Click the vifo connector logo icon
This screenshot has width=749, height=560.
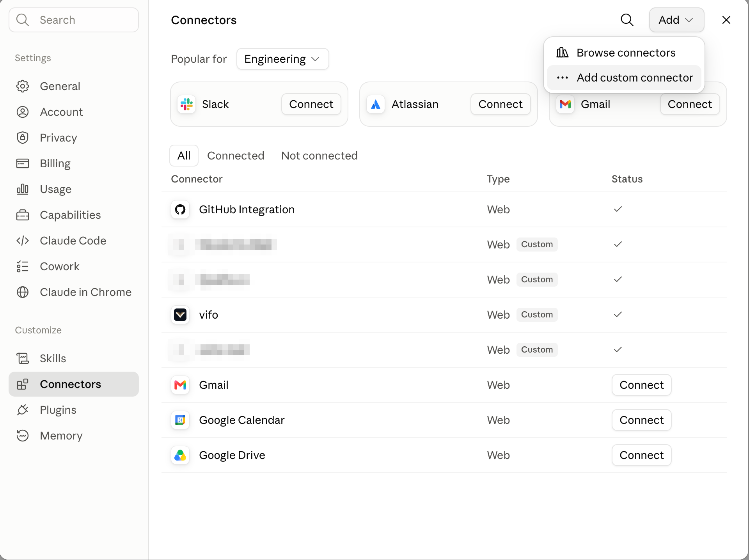pos(180,315)
